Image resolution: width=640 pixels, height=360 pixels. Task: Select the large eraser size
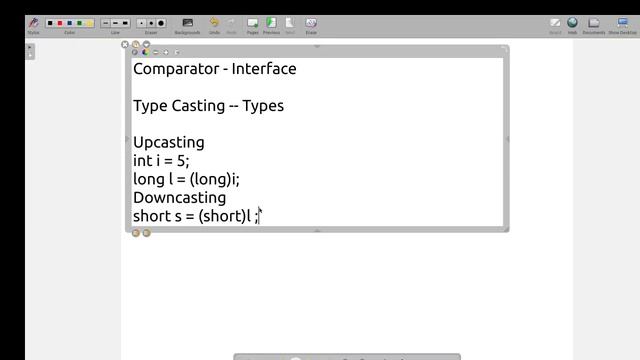click(x=161, y=23)
